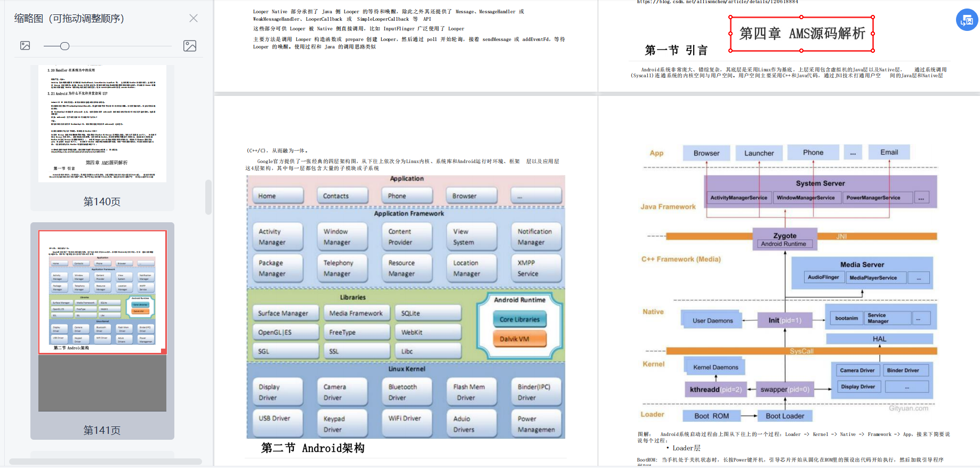
Task: Open the blue floating assistant button
Action: 967,20
